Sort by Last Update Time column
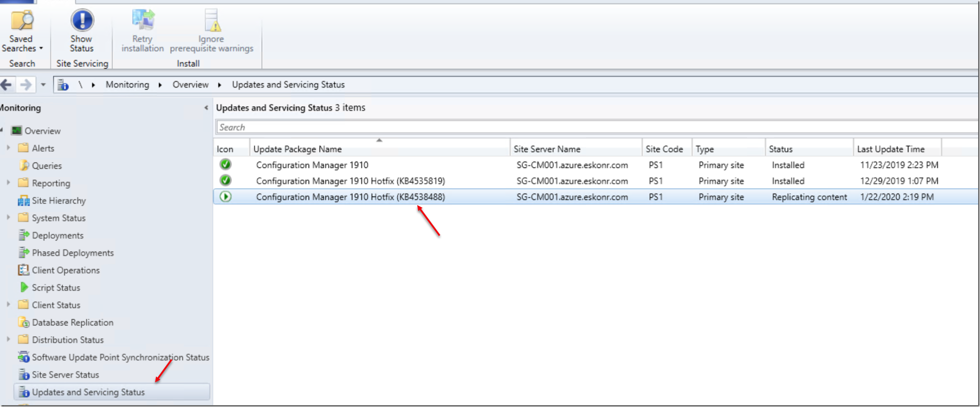Image resolution: width=980 pixels, height=407 pixels. pyautogui.click(x=890, y=149)
